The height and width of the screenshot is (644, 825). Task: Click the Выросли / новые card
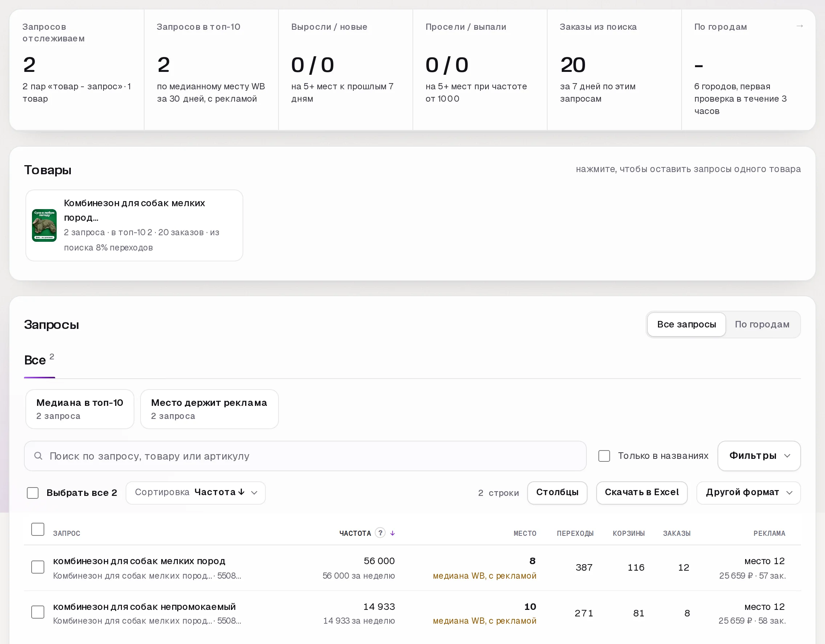346,70
